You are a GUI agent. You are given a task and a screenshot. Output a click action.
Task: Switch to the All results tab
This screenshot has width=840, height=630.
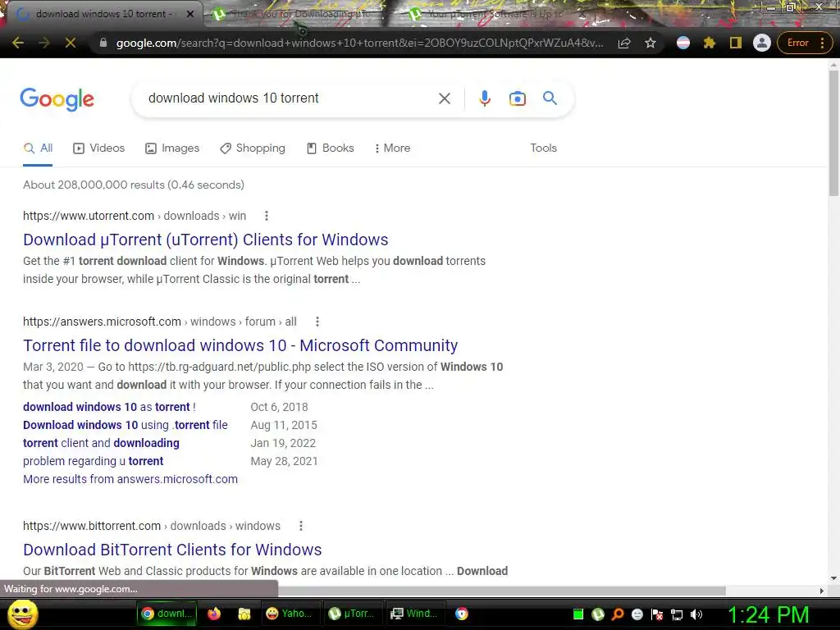point(38,148)
